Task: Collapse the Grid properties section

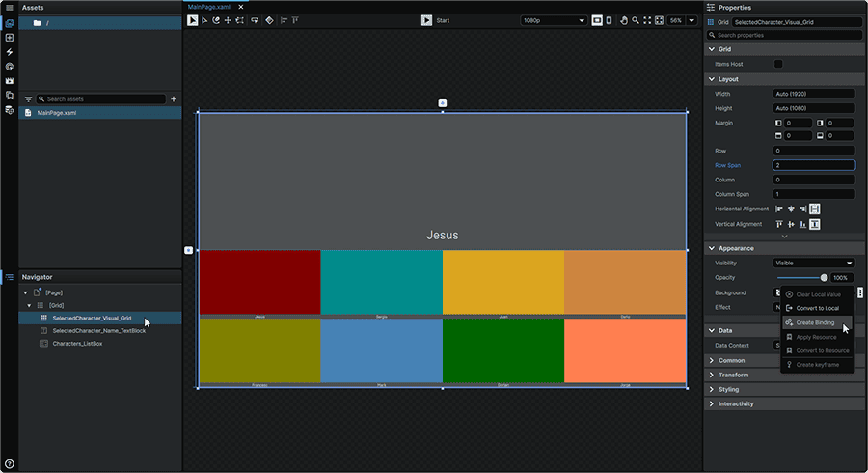Action: pyautogui.click(x=712, y=49)
